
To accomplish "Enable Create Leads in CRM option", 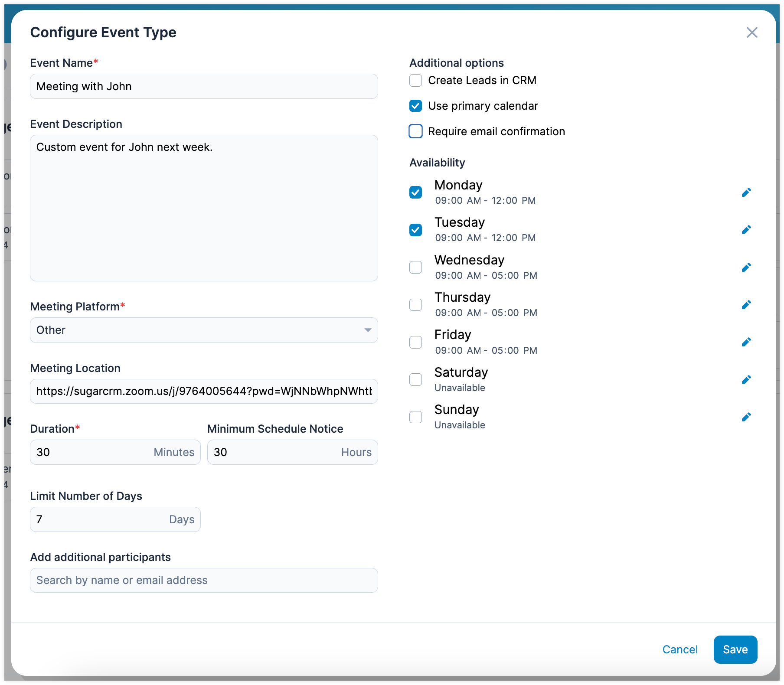I will [415, 81].
